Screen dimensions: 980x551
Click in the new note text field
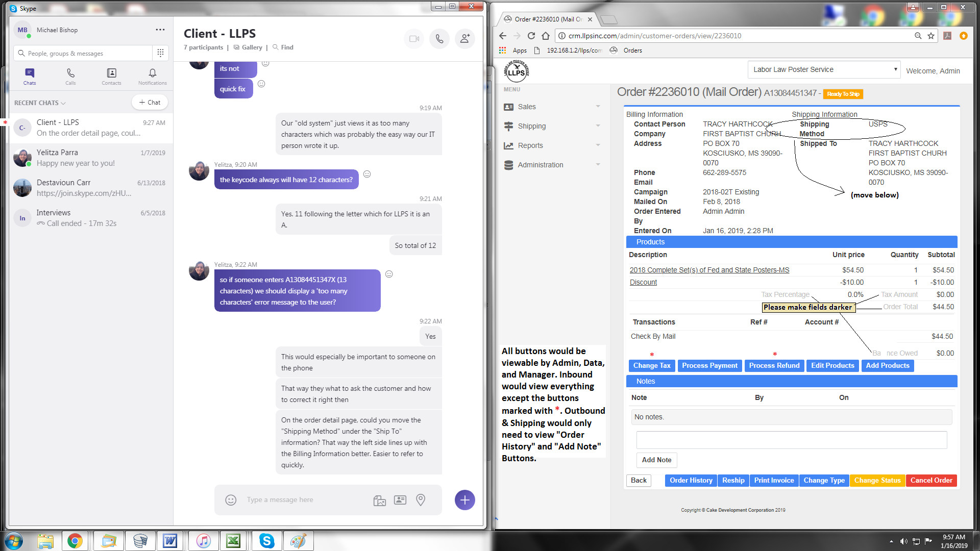(x=791, y=440)
